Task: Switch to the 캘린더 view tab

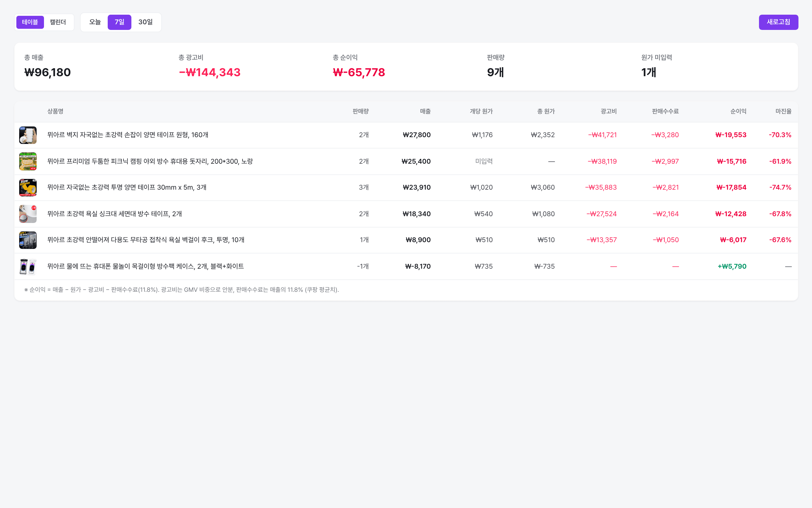Action: tap(58, 22)
